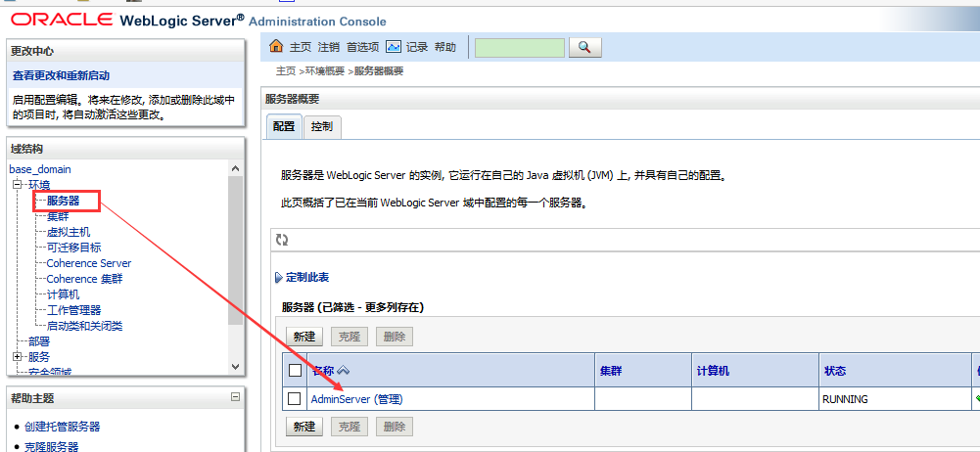Click the 记录 record chart icon
Screen dimensions: 980x452
pos(394,47)
